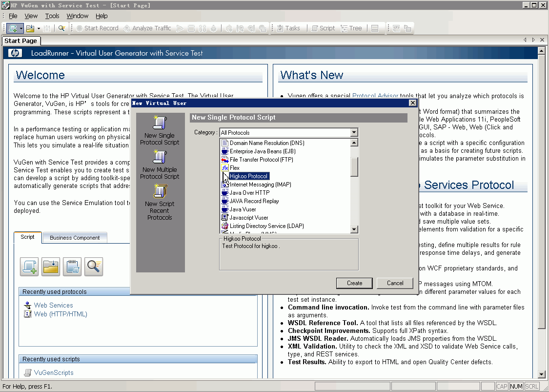Open the Help menu
Viewport: 549px width, 392px height.
click(102, 16)
